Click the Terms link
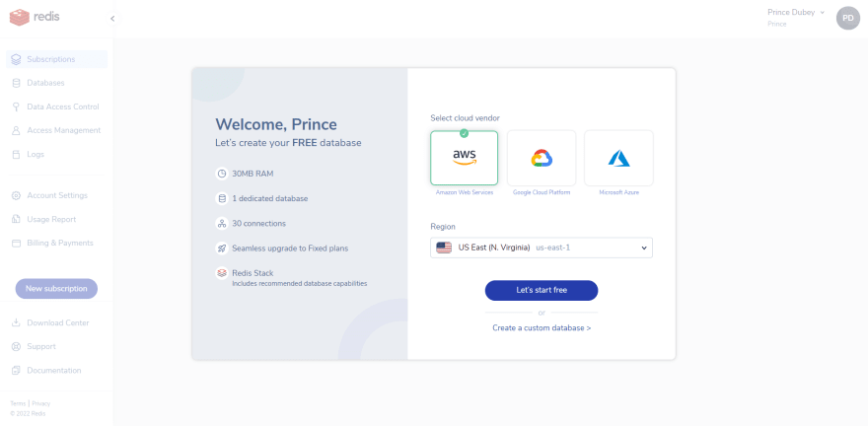 pyautogui.click(x=18, y=404)
